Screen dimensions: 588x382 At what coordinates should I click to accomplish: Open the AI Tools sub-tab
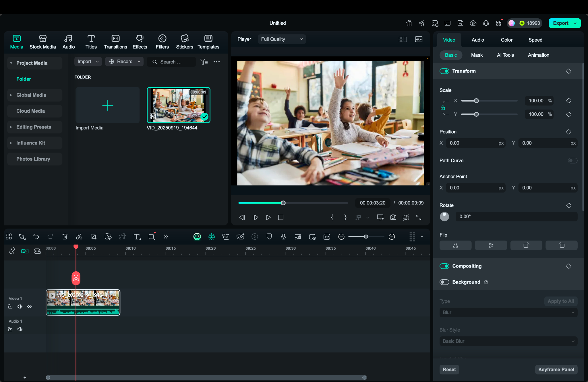[505, 55]
